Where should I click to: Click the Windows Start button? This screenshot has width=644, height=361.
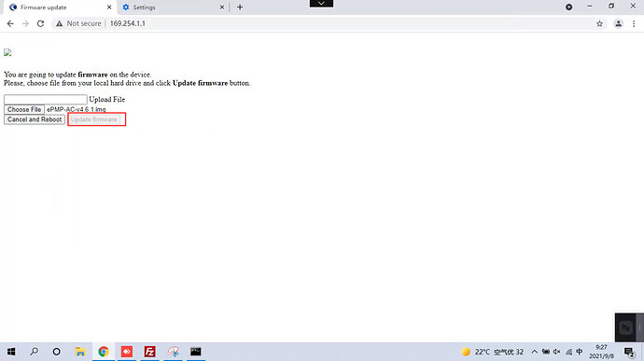(11, 352)
